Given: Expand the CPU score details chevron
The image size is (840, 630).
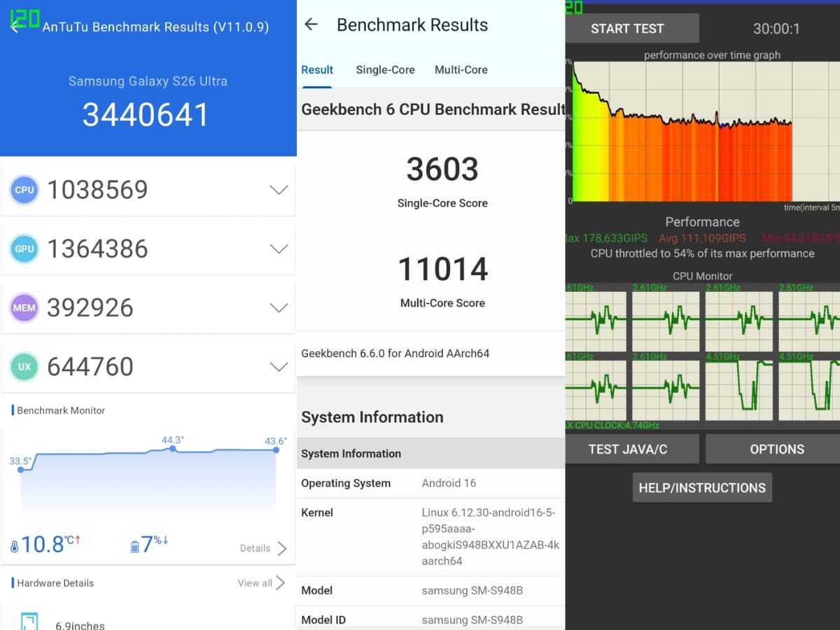Looking at the screenshot, I should coord(279,190).
